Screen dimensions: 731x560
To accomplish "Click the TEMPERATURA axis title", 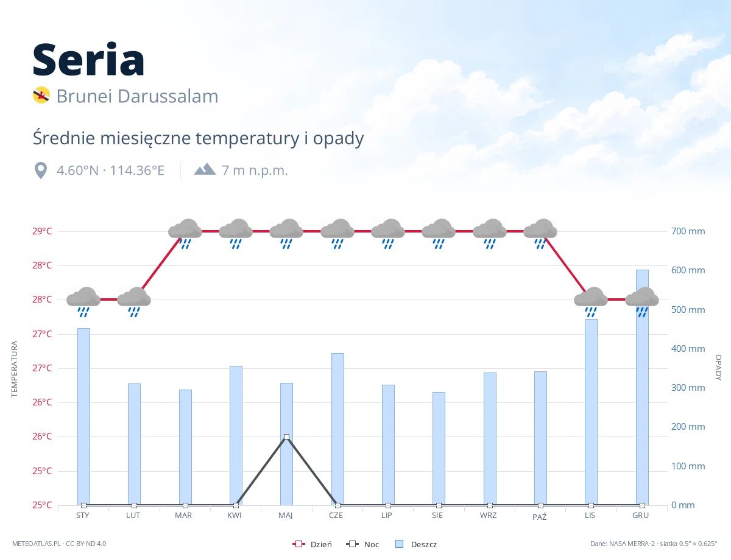I will pyautogui.click(x=15, y=369).
